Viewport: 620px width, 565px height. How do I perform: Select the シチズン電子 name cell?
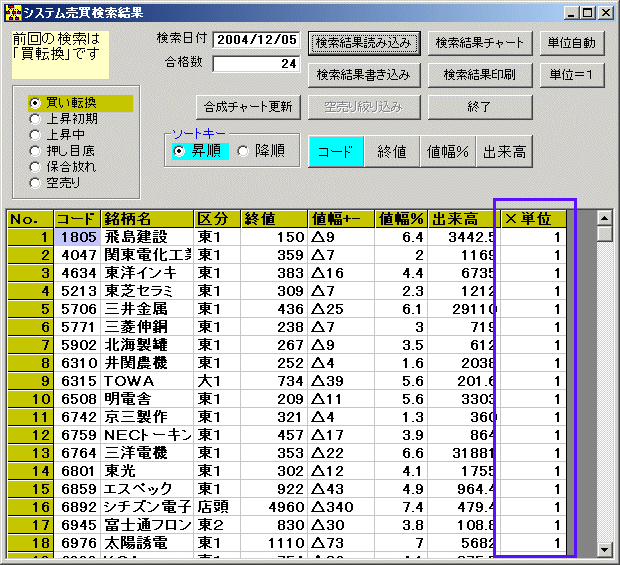(x=147, y=507)
